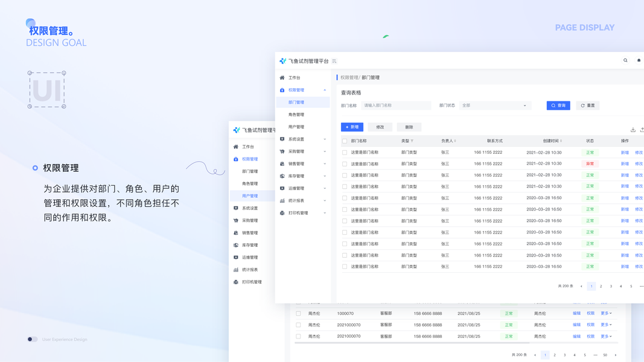
Task: Click 编辑 link in the 1000070 row
Action: pyautogui.click(x=576, y=313)
